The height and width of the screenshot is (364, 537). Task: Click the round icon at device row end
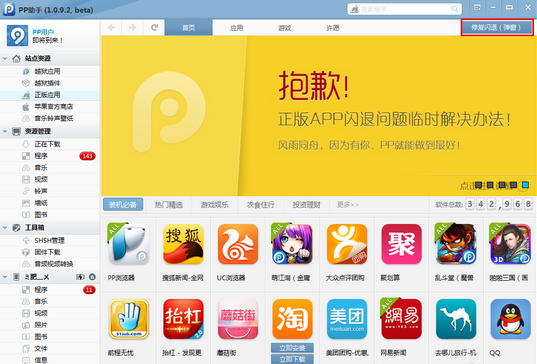click(x=92, y=277)
